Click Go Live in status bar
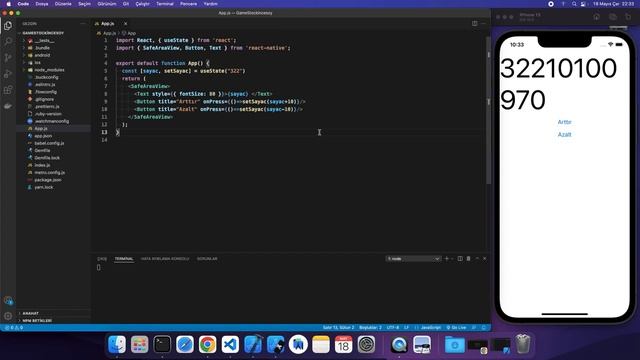 point(456,327)
